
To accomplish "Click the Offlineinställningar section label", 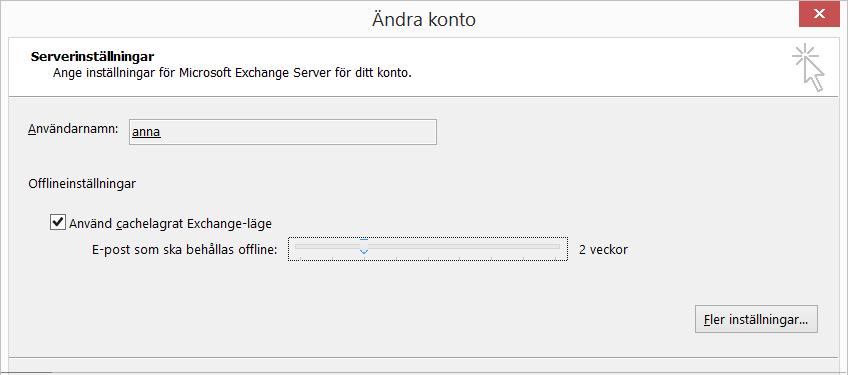I will (82, 184).
